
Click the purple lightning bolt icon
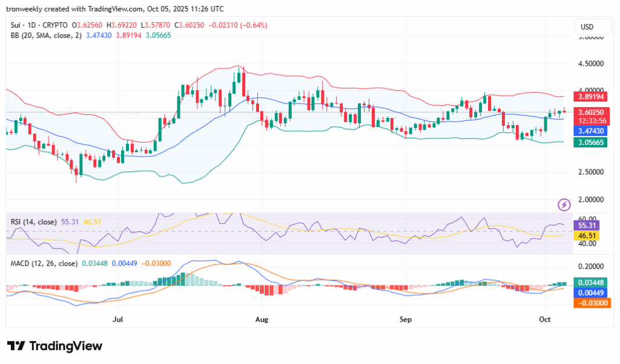[x=564, y=204]
